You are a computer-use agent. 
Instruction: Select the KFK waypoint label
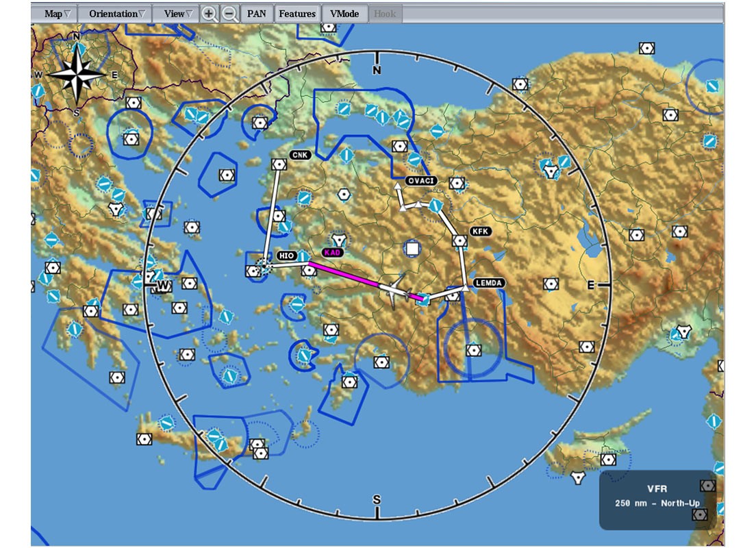click(480, 231)
